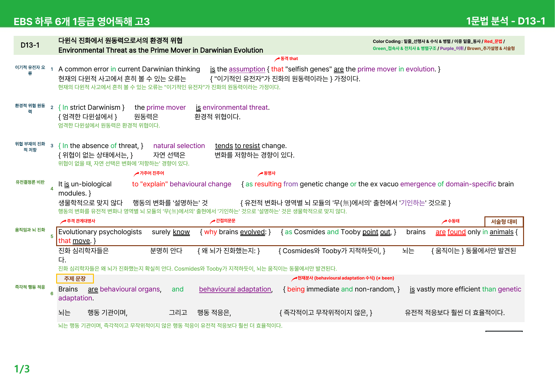Click the red arrow beside 현재분사 annotation

click(294, 279)
